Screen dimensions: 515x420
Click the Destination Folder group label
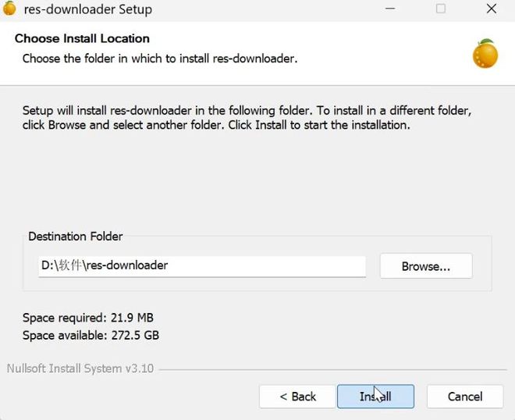[76, 237]
